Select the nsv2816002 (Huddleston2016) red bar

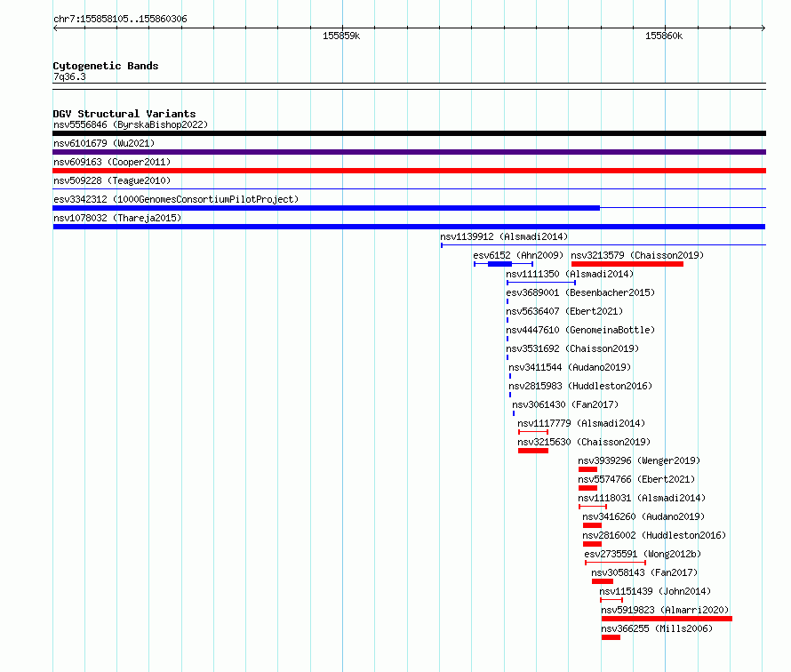(592, 544)
